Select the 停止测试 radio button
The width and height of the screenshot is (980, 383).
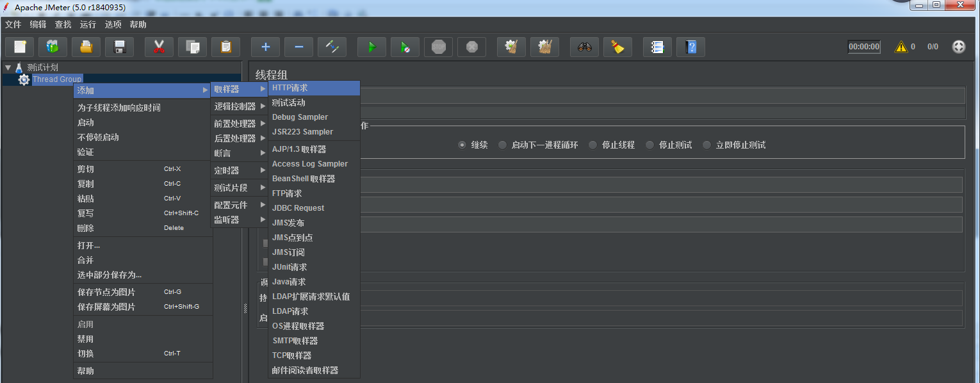(649, 145)
